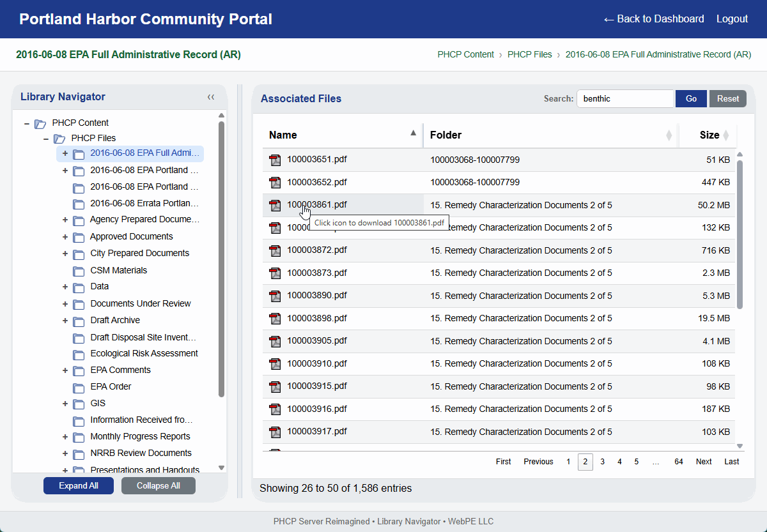Download PDF icon for 100003905.pdf

pyautogui.click(x=275, y=341)
